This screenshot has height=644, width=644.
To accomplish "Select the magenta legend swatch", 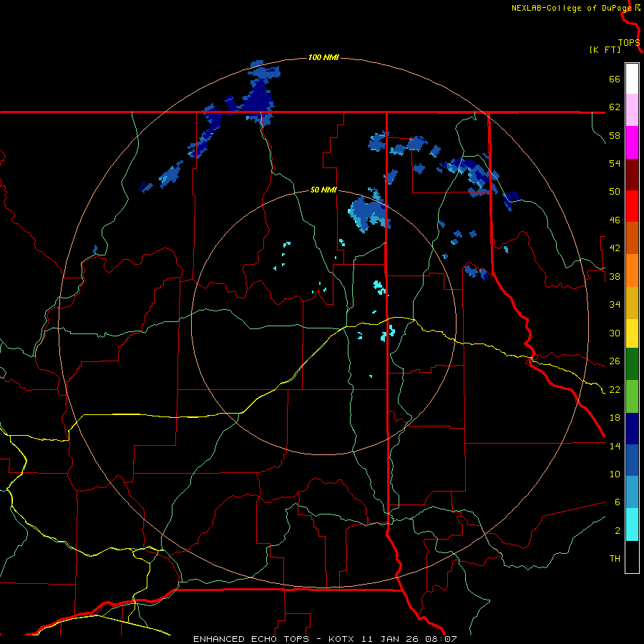I will pos(632,142).
